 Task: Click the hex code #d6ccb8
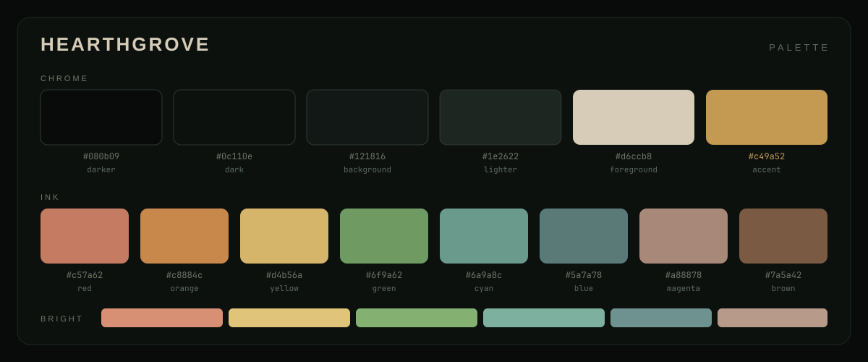(634, 156)
